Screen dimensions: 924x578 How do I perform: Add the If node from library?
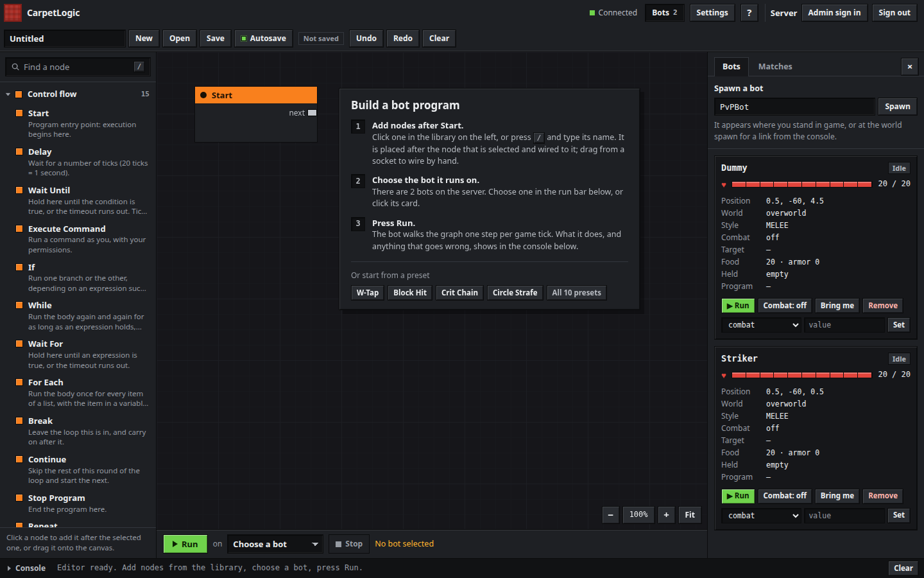click(78, 277)
